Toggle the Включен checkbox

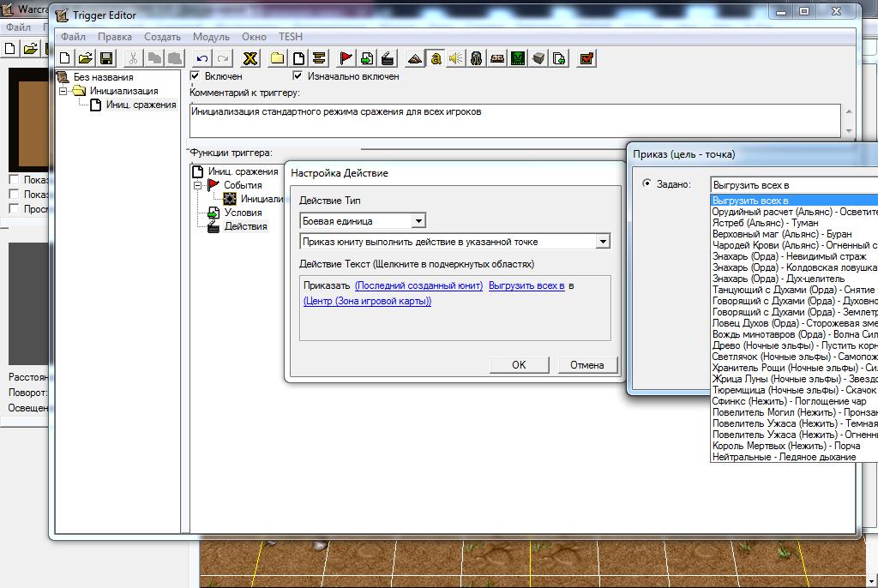click(195, 75)
